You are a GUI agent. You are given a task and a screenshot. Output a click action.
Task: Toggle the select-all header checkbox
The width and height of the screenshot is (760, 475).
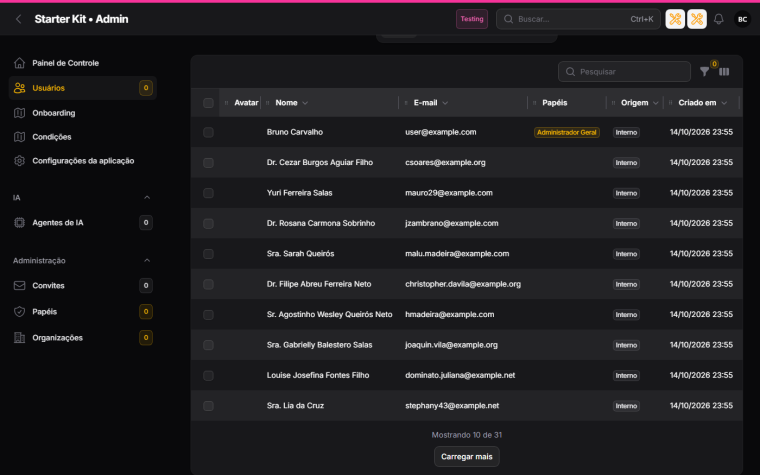[208, 103]
